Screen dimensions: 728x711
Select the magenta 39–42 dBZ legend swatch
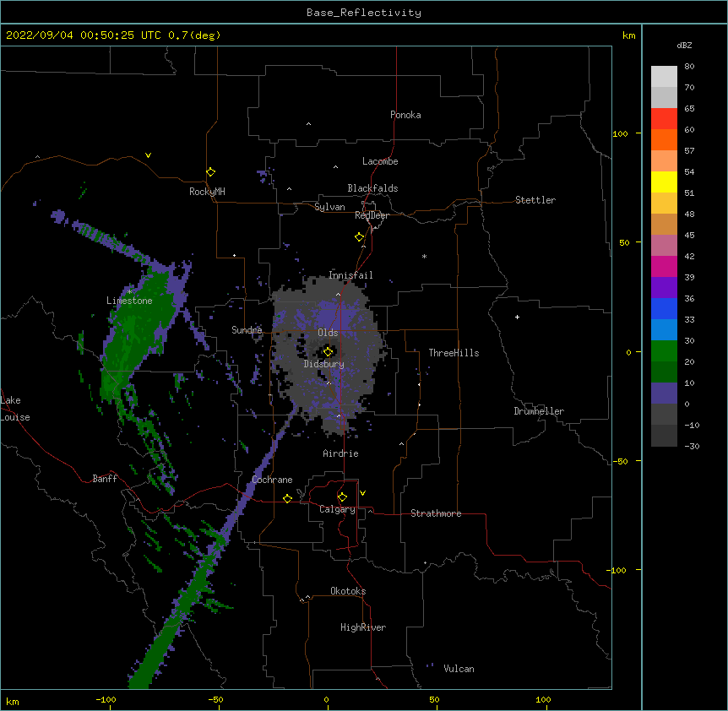(664, 267)
